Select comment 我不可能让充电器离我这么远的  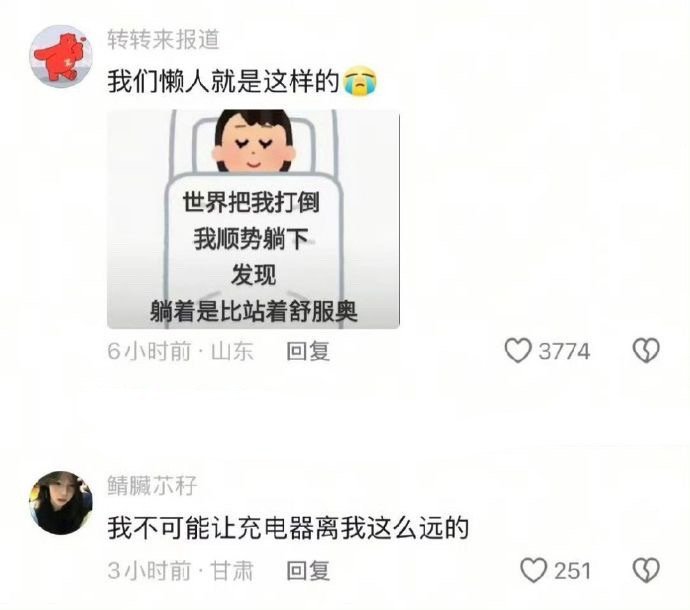coord(288,528)
